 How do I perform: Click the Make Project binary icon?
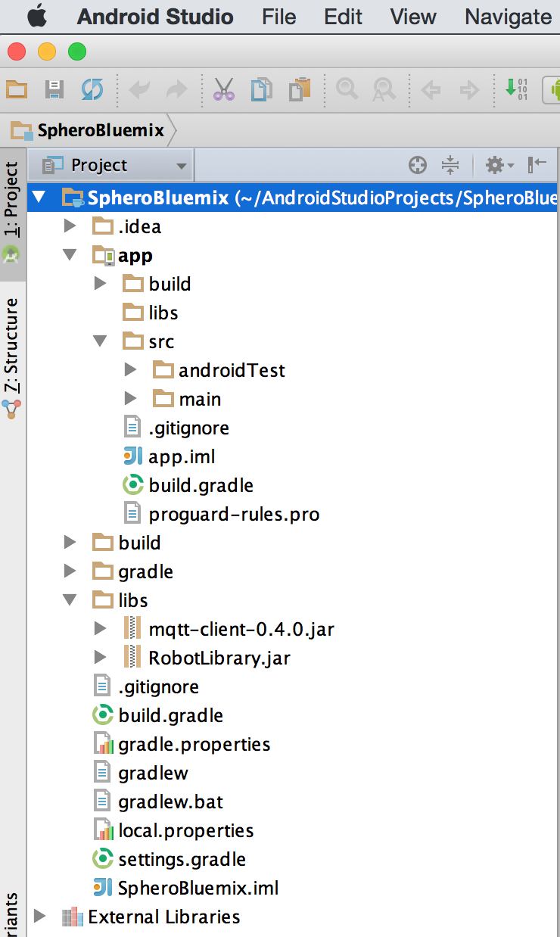tap(517, 89)
